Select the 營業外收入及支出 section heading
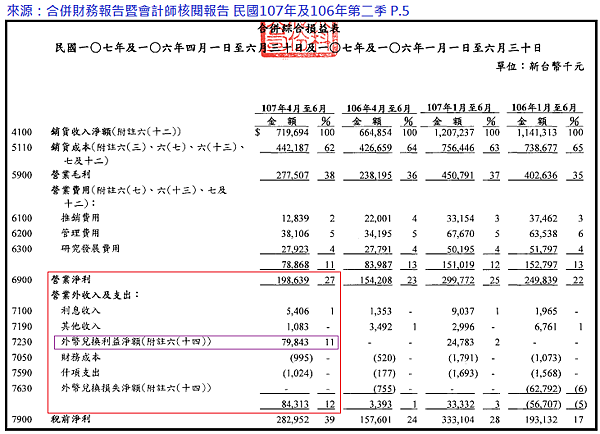The width and height of the screenshot is (600, 434). point(95,295)
